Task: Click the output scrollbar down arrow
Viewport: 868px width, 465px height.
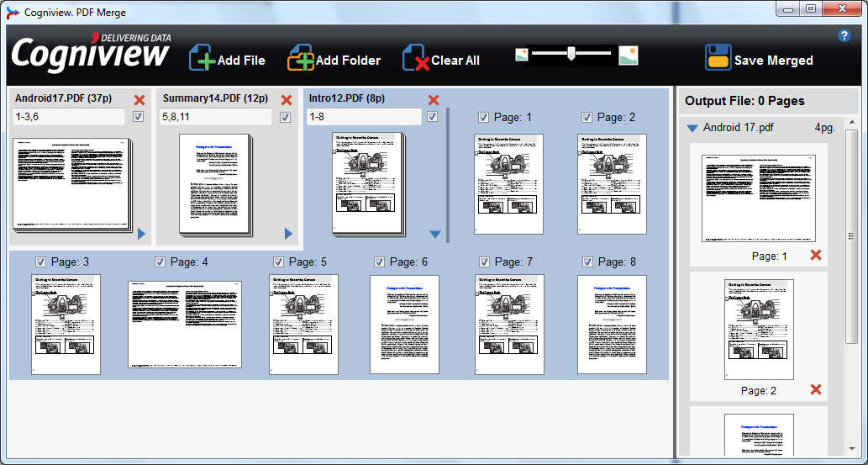Action: point(853,449)
